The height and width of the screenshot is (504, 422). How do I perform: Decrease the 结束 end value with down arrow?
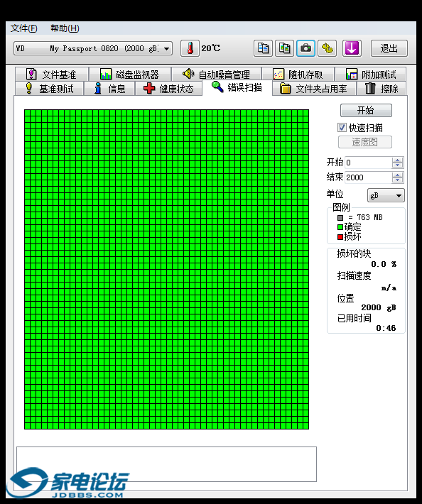(x=398, y=180)
